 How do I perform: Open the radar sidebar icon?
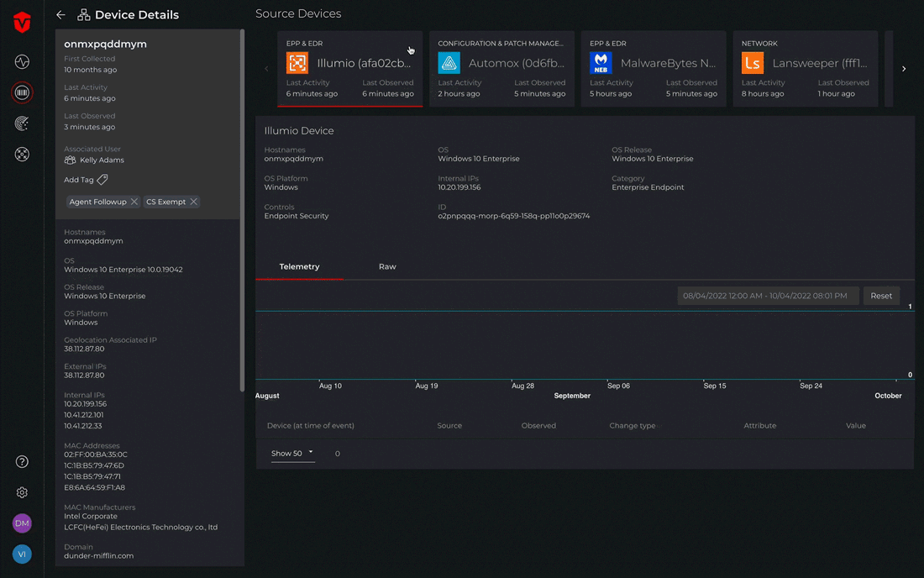coord(22,123)
